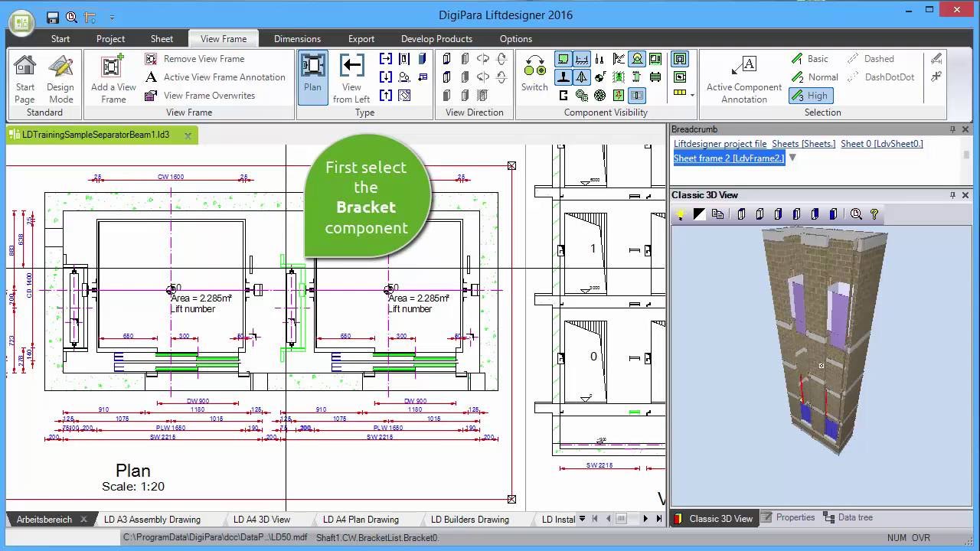Screen dimensions: 980x551
Task: Toggle the light bulb in 3D view toolbar
Action: 680,214
